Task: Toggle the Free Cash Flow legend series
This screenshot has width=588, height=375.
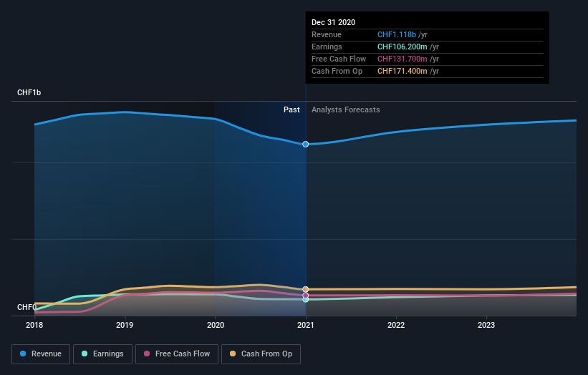Action: pyautogui.click(x=177, y=354)
